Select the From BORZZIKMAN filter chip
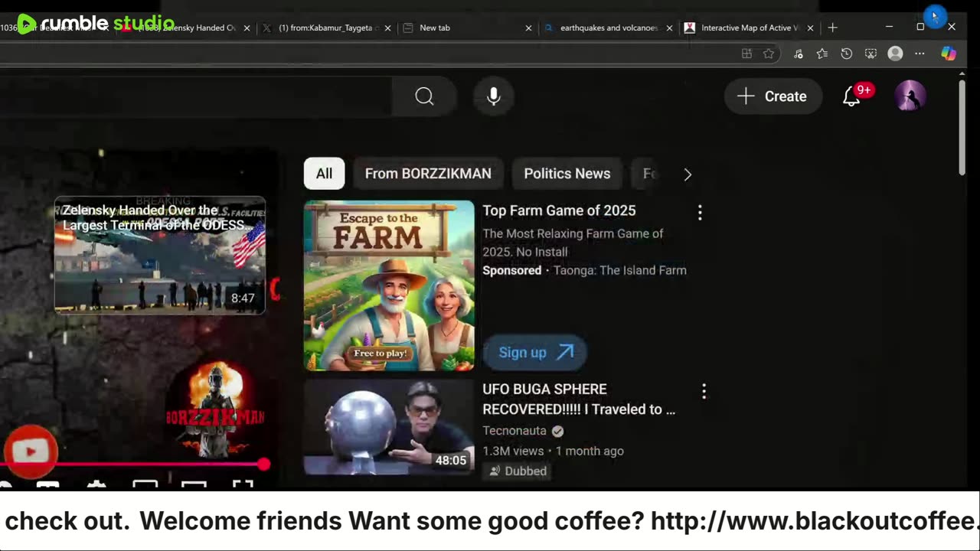 point(428,174)
